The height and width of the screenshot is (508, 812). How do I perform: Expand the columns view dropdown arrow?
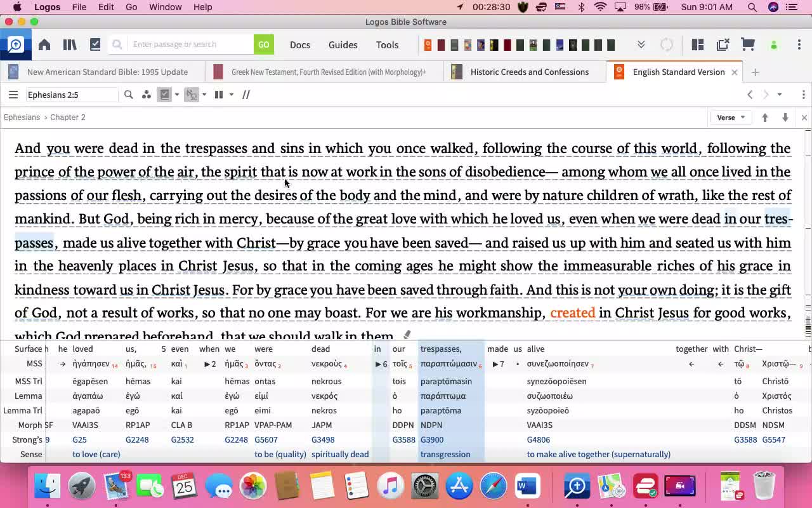tap(232, 95)
